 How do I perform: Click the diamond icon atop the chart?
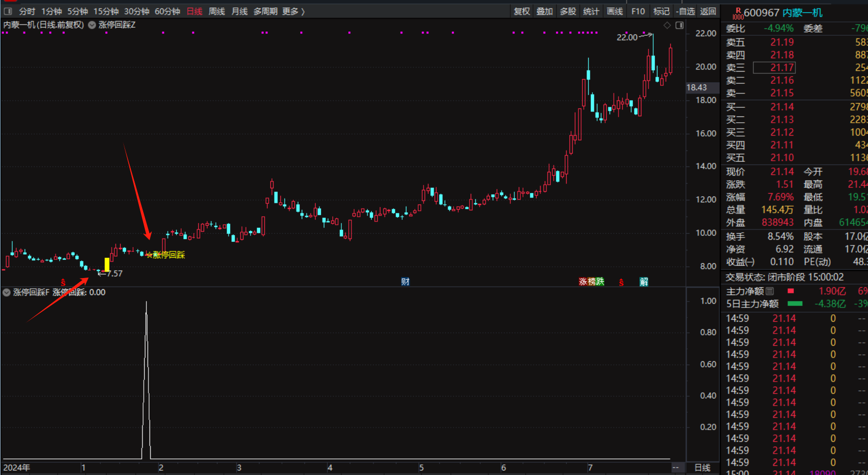pos(667,25)
